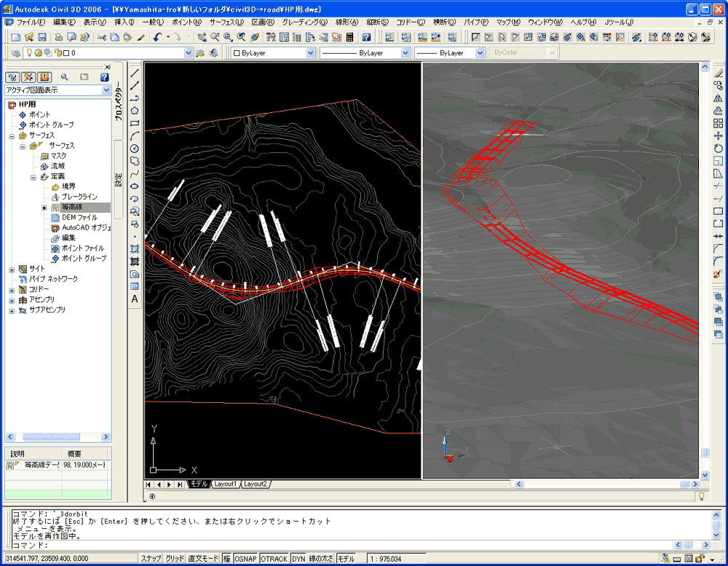Open アクティブ図面表示 view dropdown
728x566 pixels.
[106, 90]
